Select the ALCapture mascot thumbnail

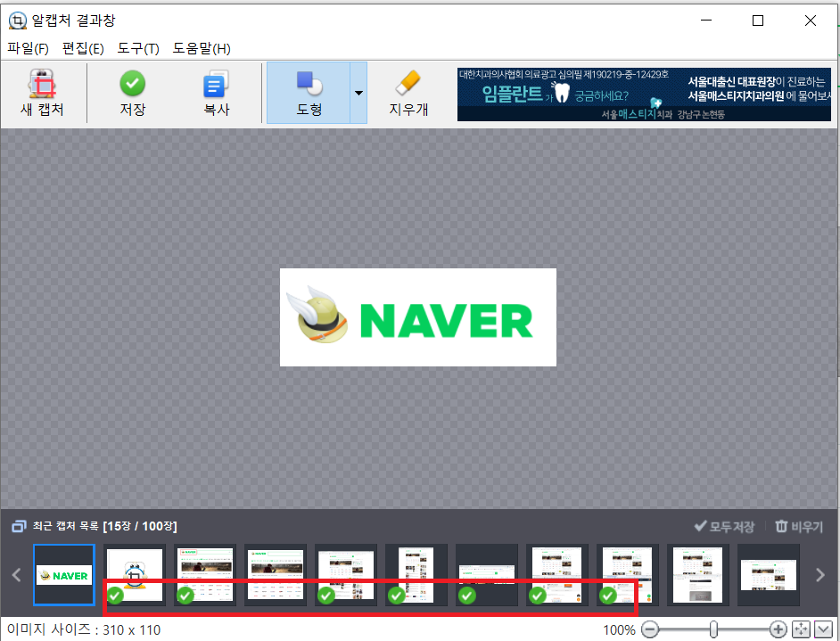pyautogui.click(x=134, y=575)
